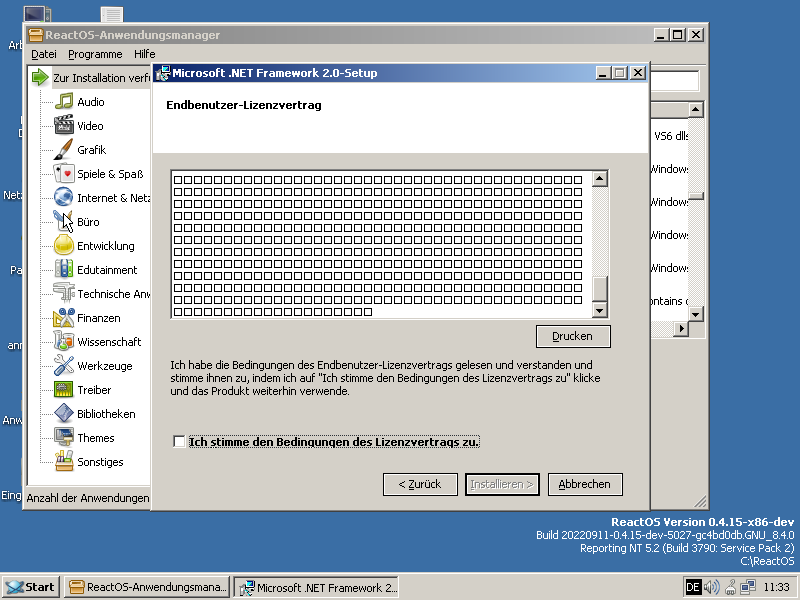Viewport: 800px width, 600px height.
Task: Open the volume speaker tray icon
Action: (x=711, y=587)
